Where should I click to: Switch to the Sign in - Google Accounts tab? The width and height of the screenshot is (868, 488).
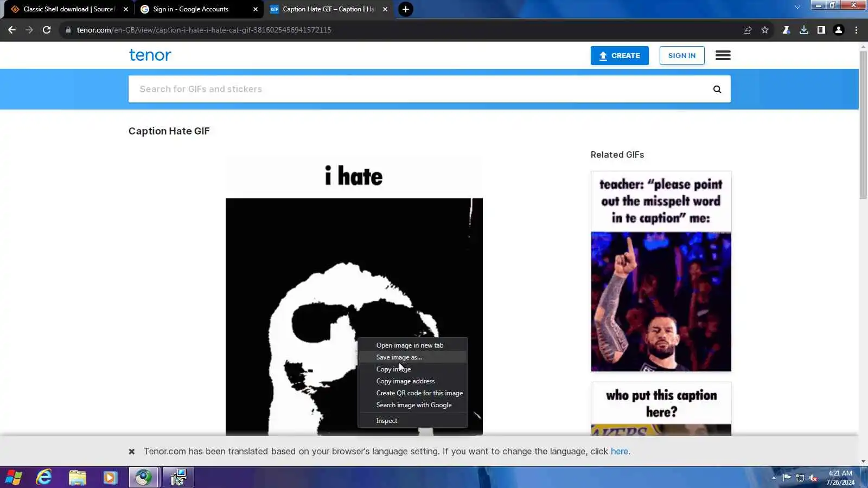(x=199, y=9)
